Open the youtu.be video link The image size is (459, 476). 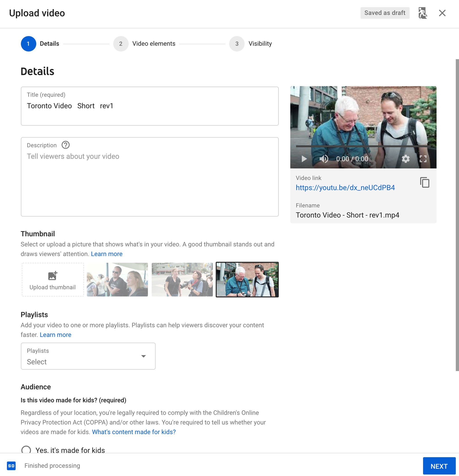point(345,187)
